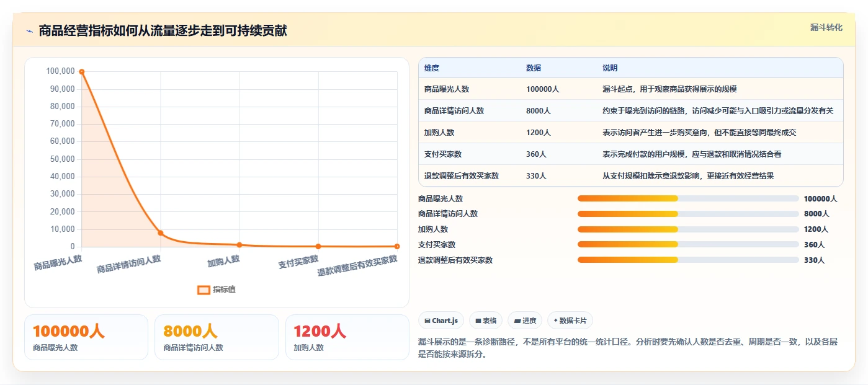Click the 330人 value in the table

[537, 176]
